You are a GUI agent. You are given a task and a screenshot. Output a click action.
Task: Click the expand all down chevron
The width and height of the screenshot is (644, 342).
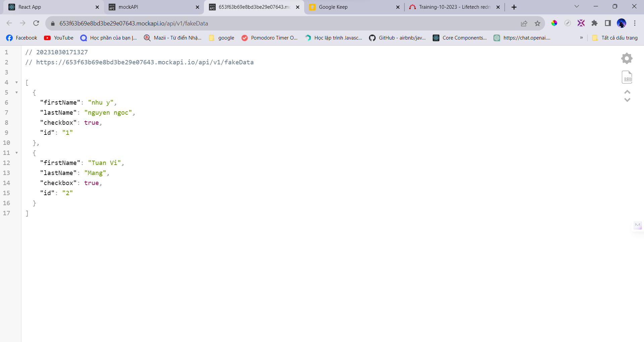coord(627,100)
